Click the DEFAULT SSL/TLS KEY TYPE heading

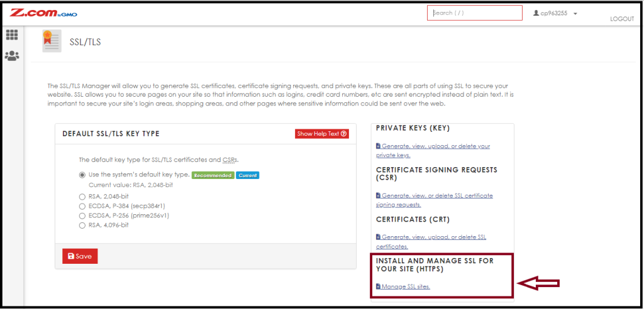(111, 134)
